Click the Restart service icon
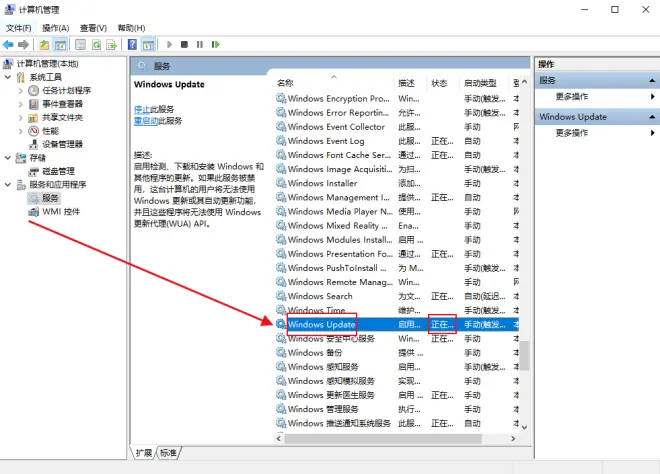Image resolution: width=660 pixels, height=474 pixels. pos(216,44)
